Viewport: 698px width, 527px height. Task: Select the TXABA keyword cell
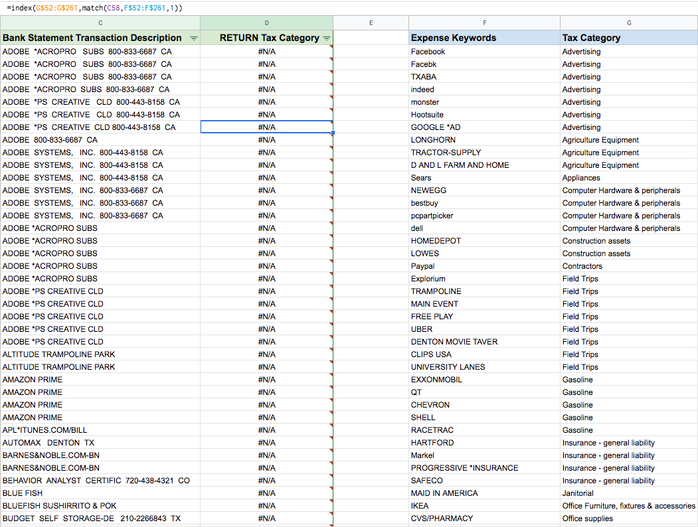click(484, 77)
